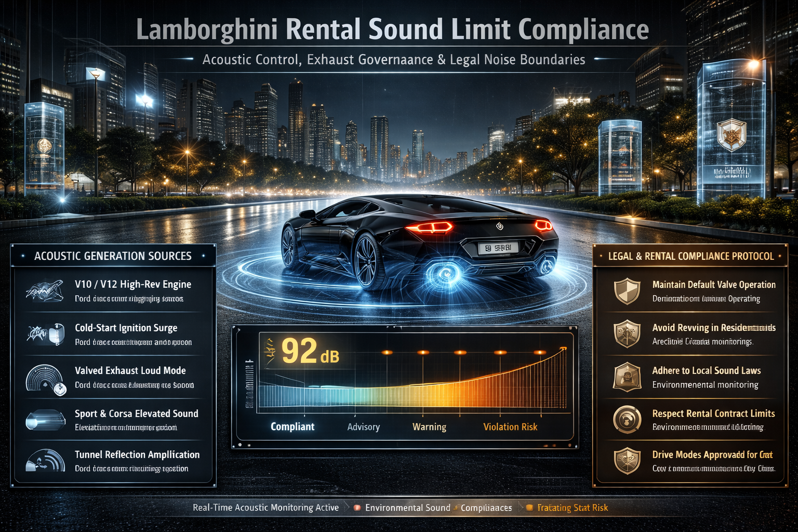This screenshot has height=532, width=798.
Task: Click the Drive Modes Approved shield icon
Action: 627,460
